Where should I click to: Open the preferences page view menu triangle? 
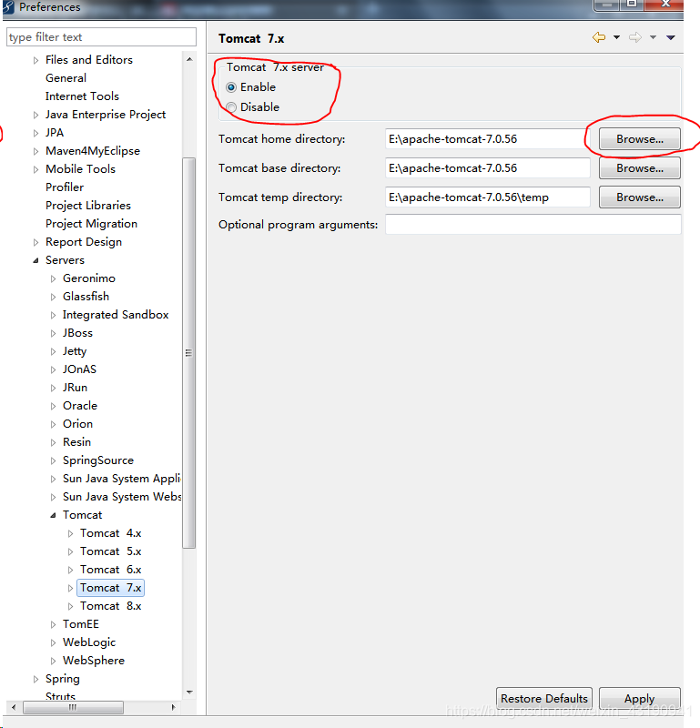[670, 37]
